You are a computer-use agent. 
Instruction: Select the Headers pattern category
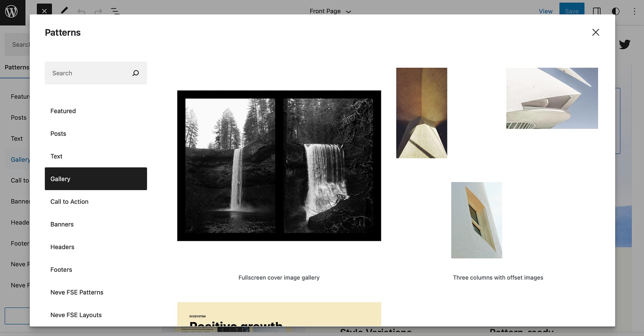coord(62,247)
